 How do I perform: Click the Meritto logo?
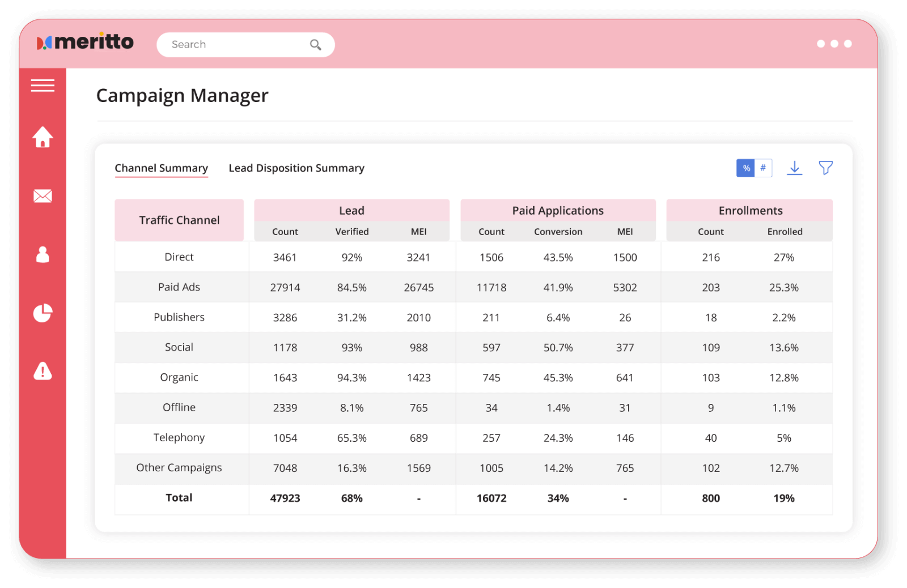[x=86, y=42]
